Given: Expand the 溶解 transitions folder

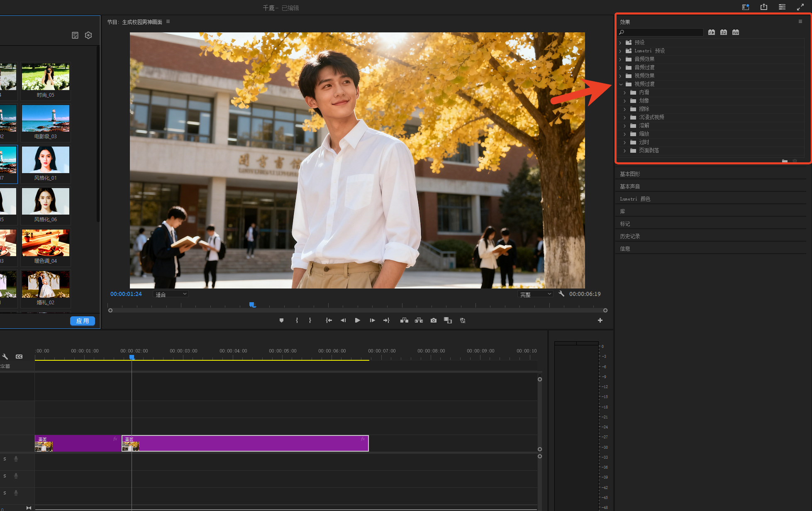Looking at the screenshot, I should [x=625, y=126].
